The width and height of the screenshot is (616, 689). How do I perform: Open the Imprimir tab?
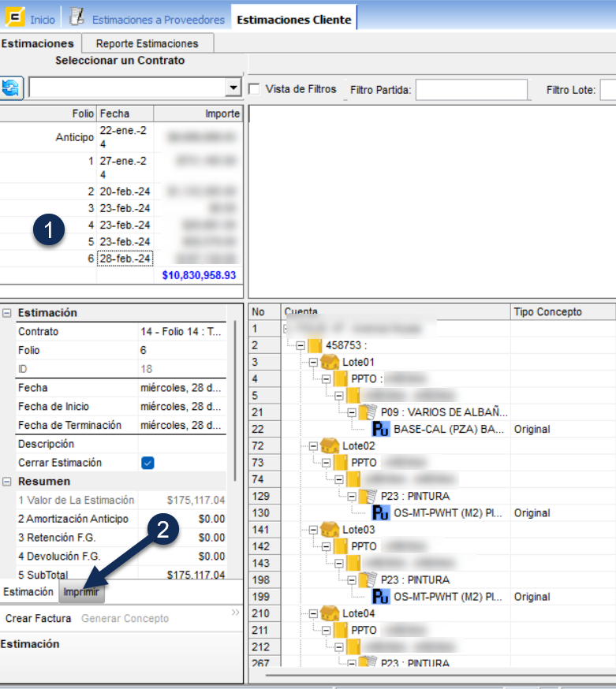[x=81, y=591]
